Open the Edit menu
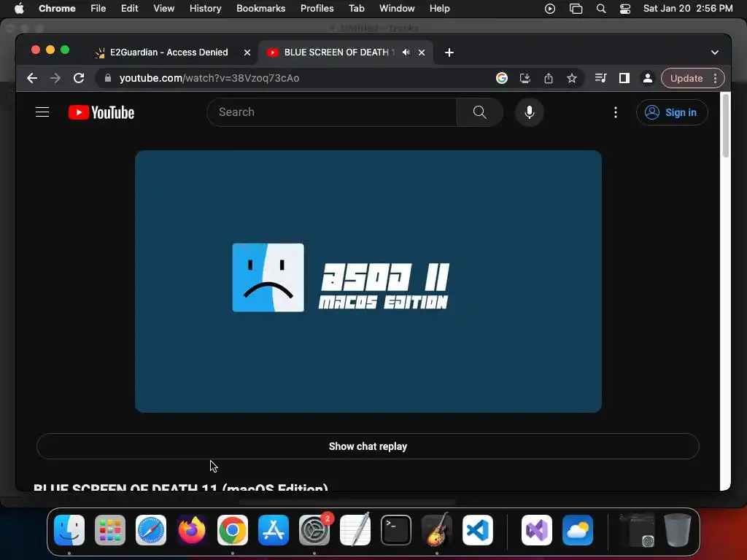Viewport: 747px width, 560px height. tap(130, 9)
